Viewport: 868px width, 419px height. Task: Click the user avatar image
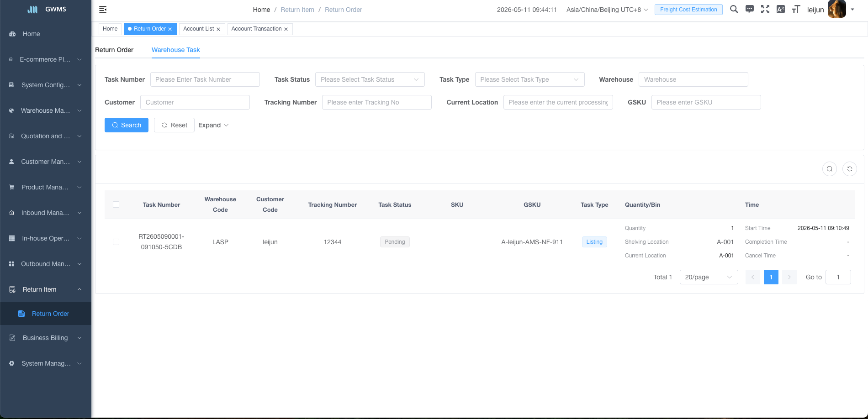837,9
